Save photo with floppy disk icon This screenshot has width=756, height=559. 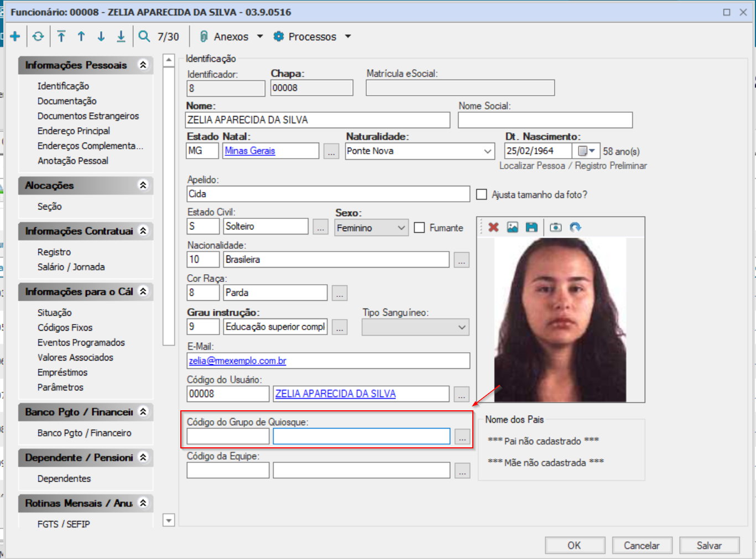click(531, 227)
